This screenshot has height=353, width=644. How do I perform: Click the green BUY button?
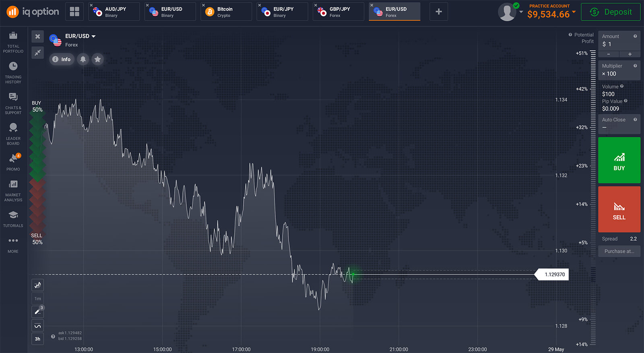click(619, 160)
